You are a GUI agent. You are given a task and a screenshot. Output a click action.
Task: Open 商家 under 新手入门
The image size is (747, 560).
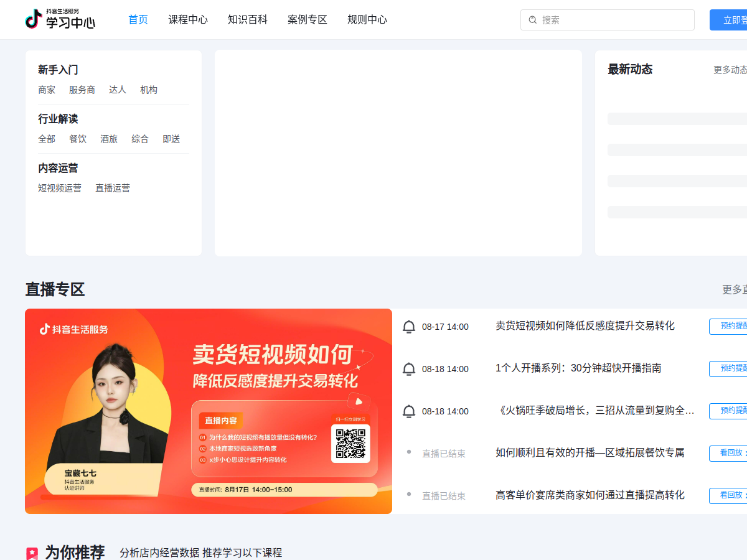(x=47, y=90)
